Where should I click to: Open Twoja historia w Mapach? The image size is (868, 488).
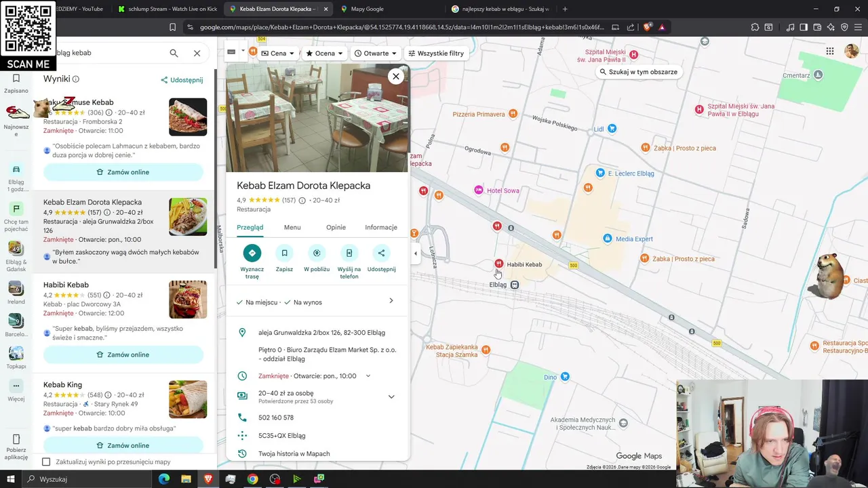point(294,454)
